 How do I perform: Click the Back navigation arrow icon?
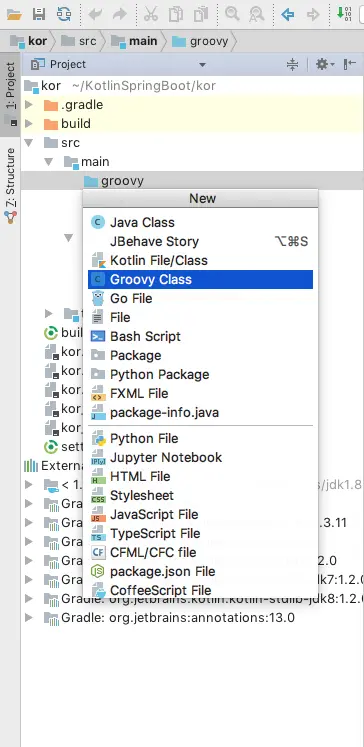tap(288, 15)
